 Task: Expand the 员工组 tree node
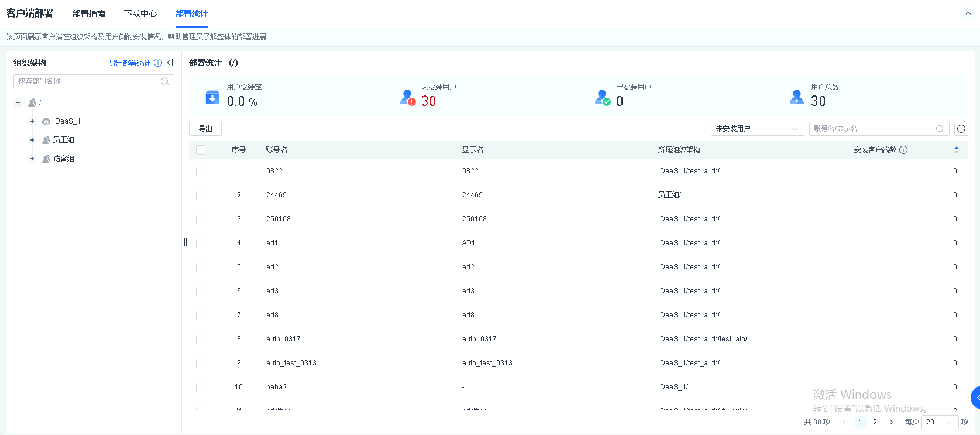pos(32,140)
